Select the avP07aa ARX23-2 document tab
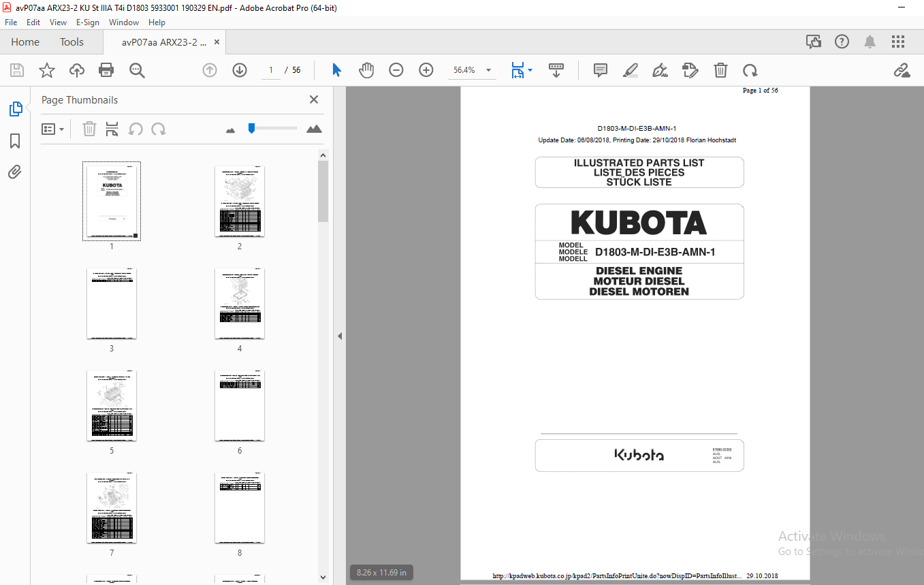924x585 pixels. pyautogui.click(x=164, y=42)
